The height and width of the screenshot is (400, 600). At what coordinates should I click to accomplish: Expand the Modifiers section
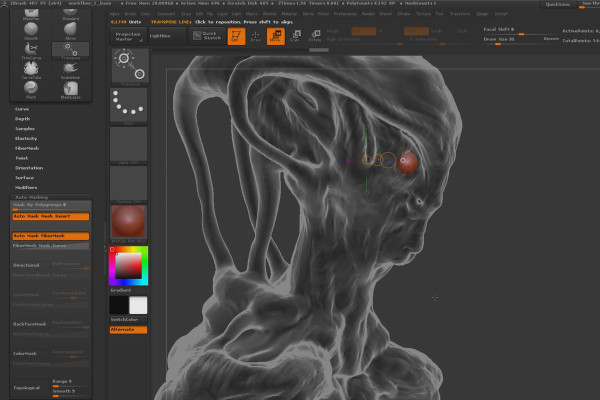26,188
